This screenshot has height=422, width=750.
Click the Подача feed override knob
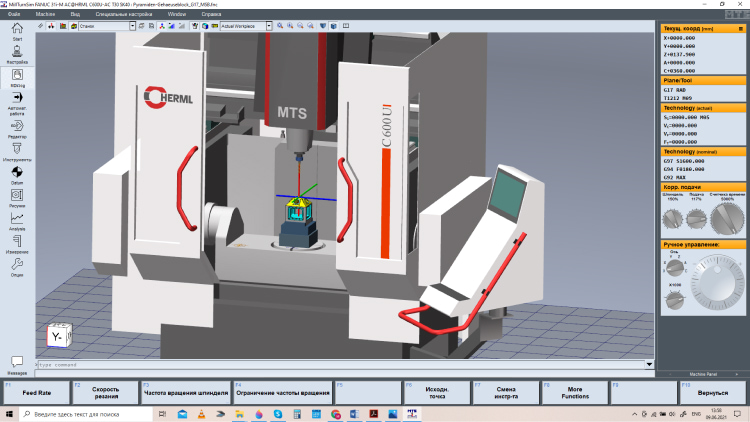[696, 219]
